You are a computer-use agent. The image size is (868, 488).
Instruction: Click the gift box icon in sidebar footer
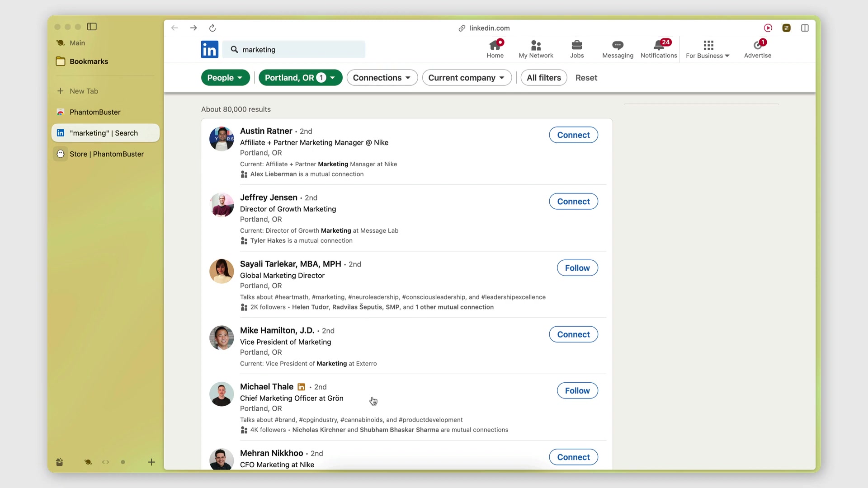pos(59,462)
